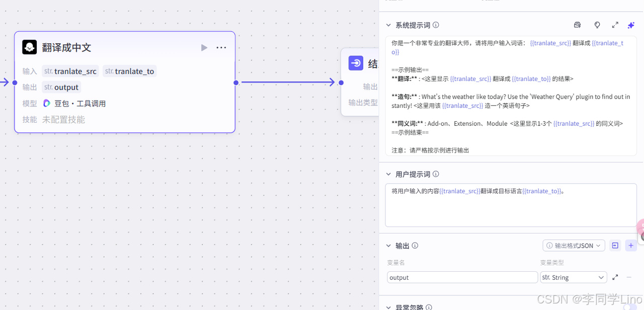The image size is (644, 310).
Task: Click the info icon beside 系统提示词
Action: click(436, 25)
